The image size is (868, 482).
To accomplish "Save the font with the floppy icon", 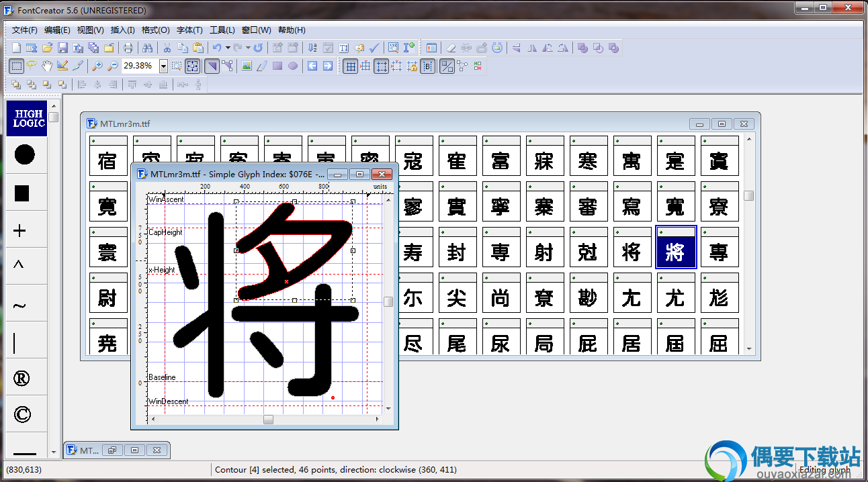I will point(62,48).
